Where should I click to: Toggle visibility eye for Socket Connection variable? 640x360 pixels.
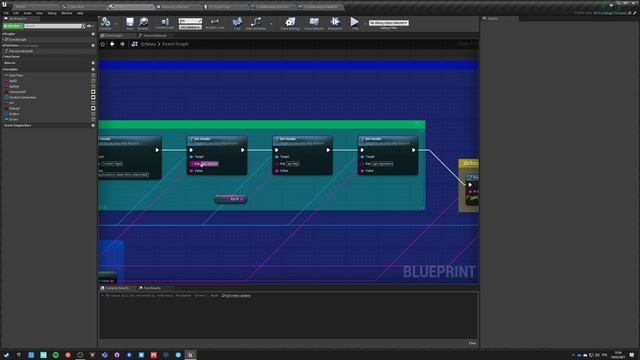pos(93,98)
